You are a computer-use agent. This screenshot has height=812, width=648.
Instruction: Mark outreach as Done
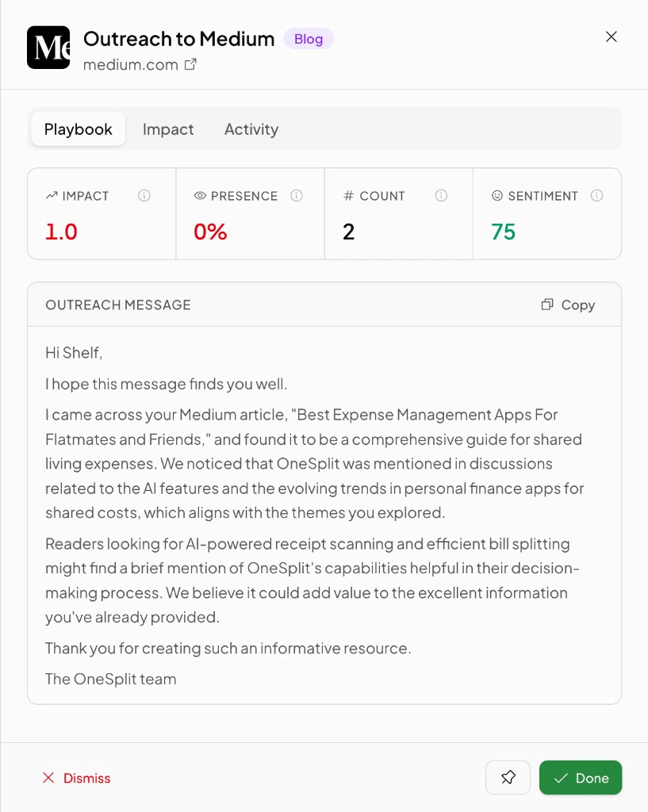581,777
